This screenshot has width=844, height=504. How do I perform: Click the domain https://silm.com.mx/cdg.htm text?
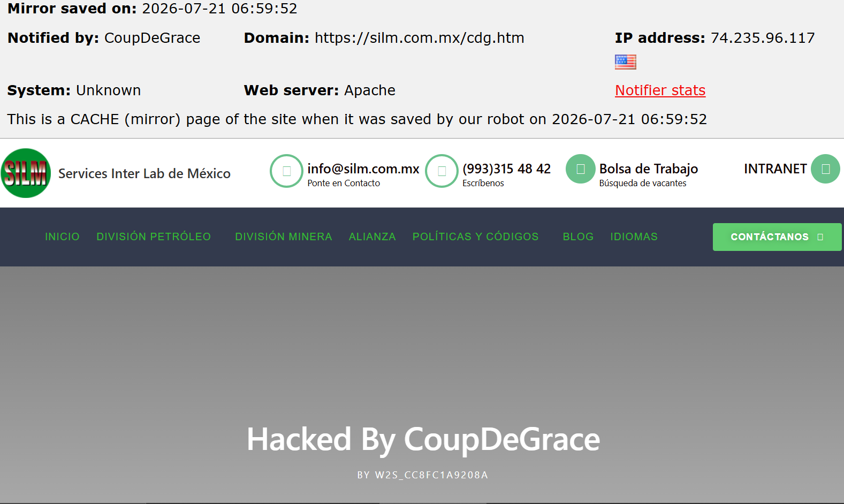point(420,38)
